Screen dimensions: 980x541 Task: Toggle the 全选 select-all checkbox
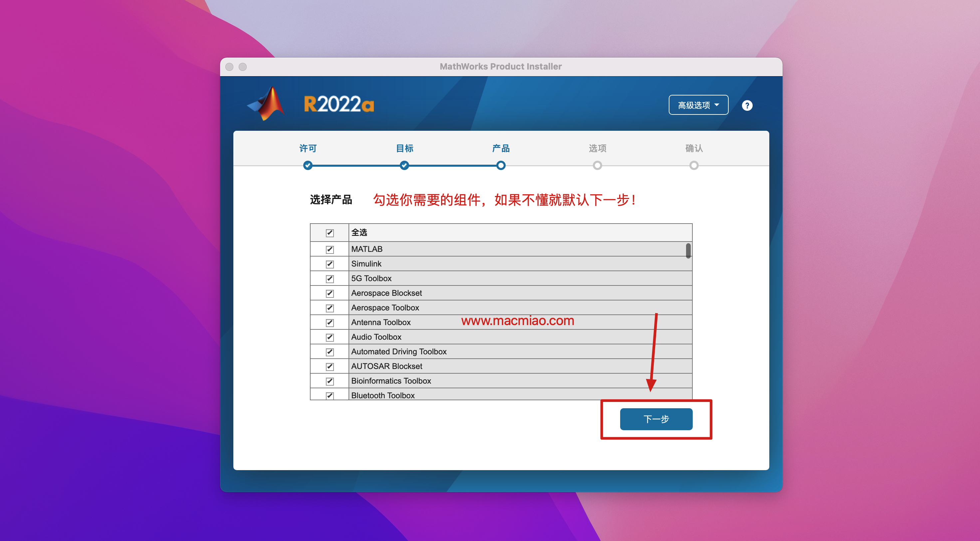[330, 233]
